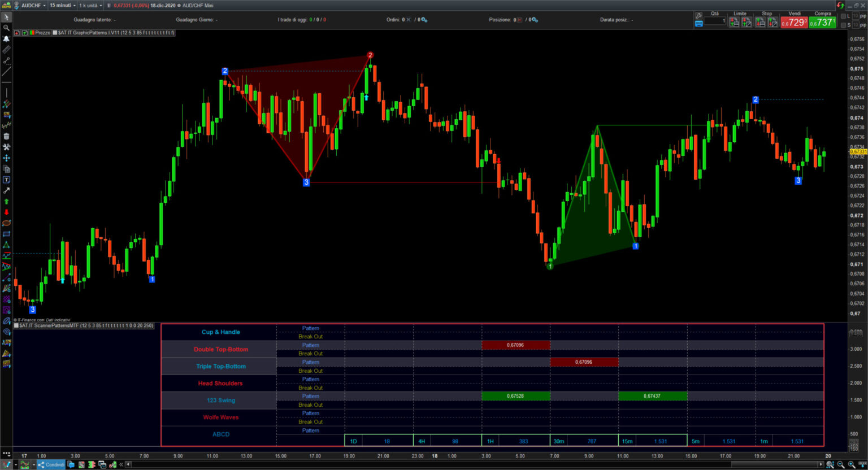868x470 pixels.
Task: Click the red-green refresh arrows icon
Action: pos(840,6)
